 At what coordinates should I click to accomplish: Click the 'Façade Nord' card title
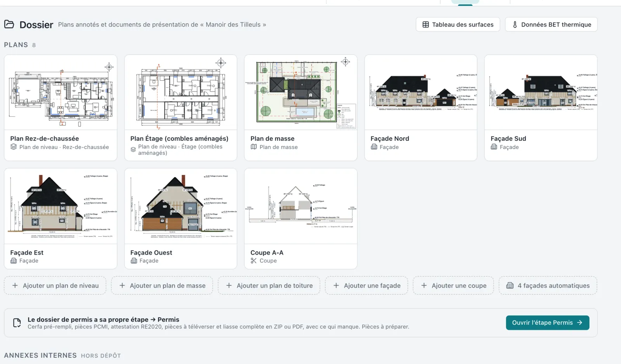click(390, 139)
